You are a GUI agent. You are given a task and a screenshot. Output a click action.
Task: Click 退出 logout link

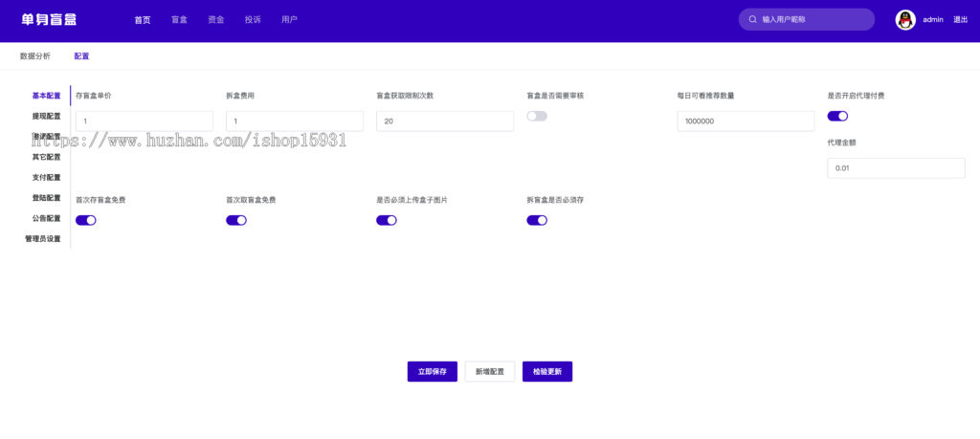tap(961, 20)
